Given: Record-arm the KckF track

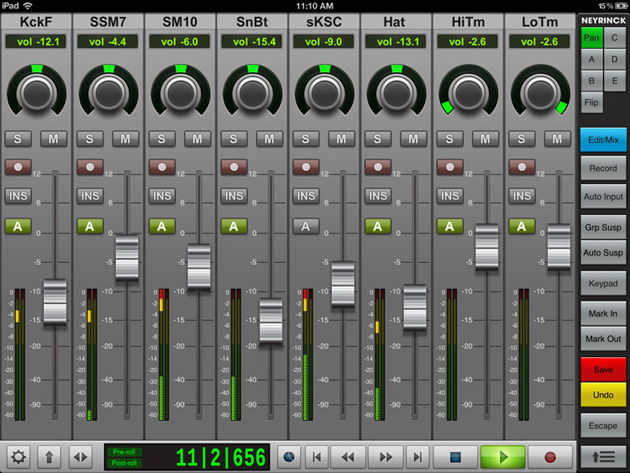Looking at the screenshot, I should tap(18, 167).
